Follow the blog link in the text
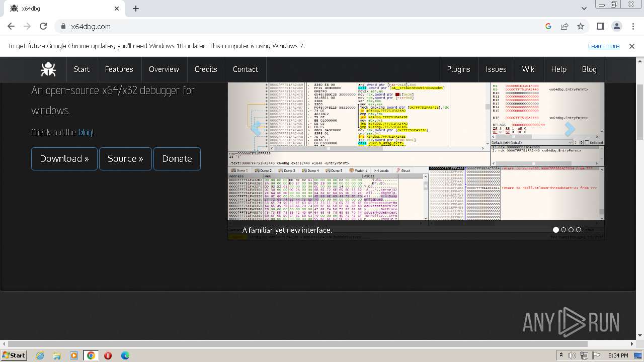This screenshot has width=644, height=362. 85,132
